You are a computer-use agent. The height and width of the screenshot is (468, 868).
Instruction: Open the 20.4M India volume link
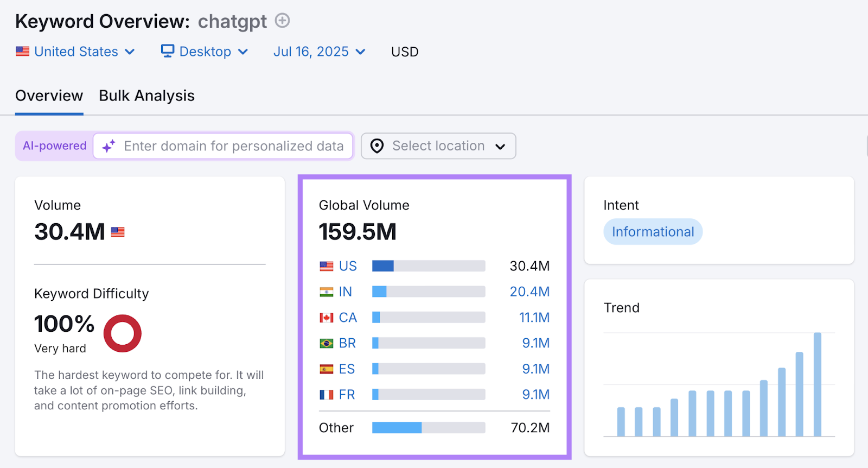(529, 292)
